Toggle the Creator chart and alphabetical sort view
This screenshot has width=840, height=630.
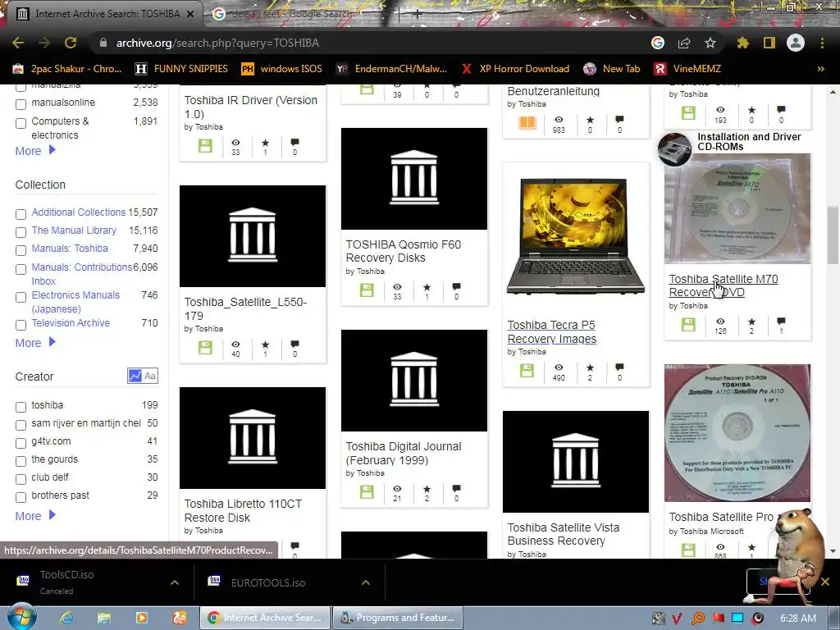[x=143, y=376]
